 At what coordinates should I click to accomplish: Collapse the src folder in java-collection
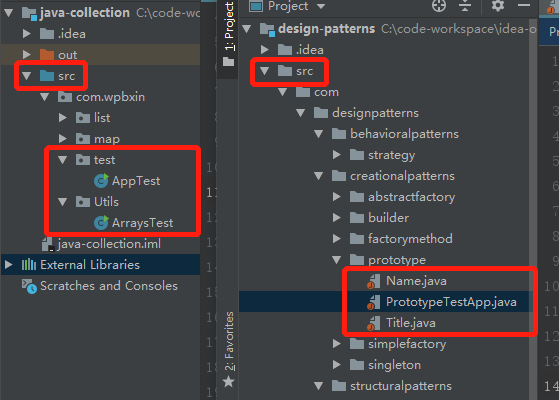pyautogui.click(x=27, y=76)
